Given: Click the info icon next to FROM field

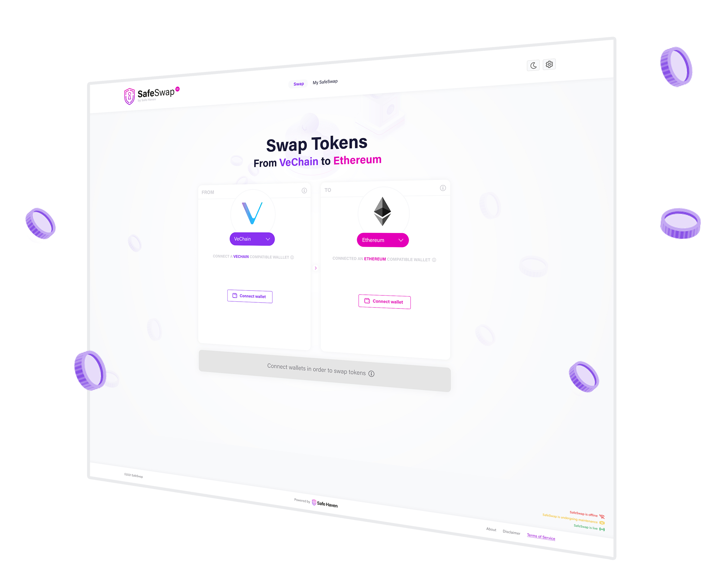Looking at the screenshot, I should [x=304, y=192].
